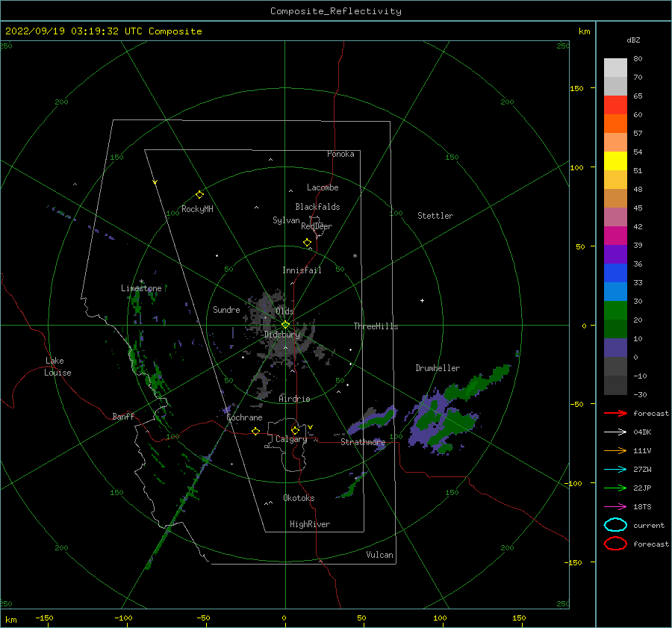Click the white 04DK arrow in legend
The width and height of the screenshot is (672, 628).
tap(615, 432)
